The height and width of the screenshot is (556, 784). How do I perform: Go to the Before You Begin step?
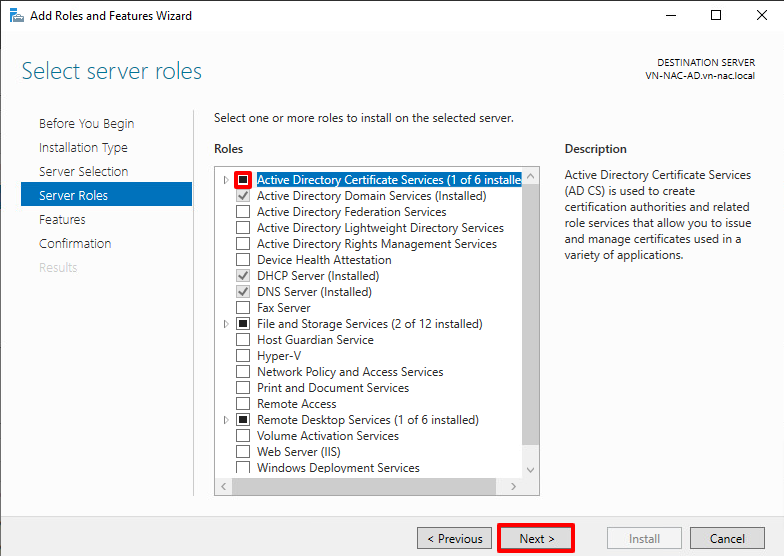(x=86, y=124)
